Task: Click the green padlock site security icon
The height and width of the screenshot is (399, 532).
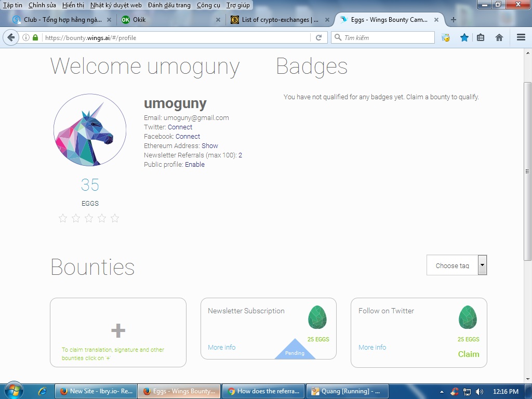Action: (35, 37)
